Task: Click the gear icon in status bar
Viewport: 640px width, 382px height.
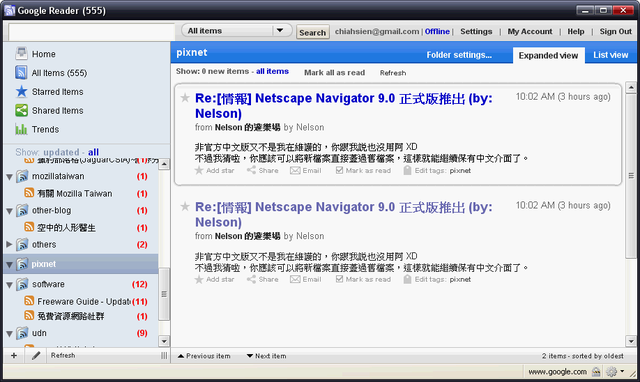Action: (x=611, y=371)
